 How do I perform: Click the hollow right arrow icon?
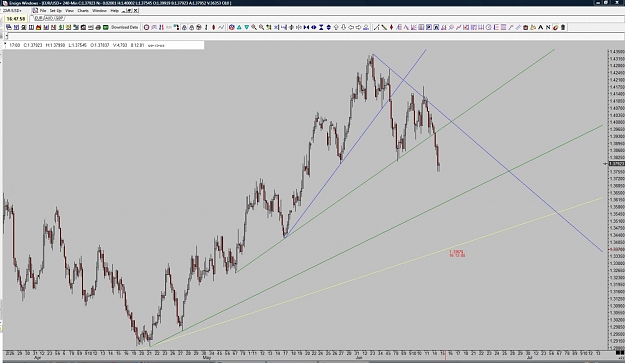(x=358, y=27)
